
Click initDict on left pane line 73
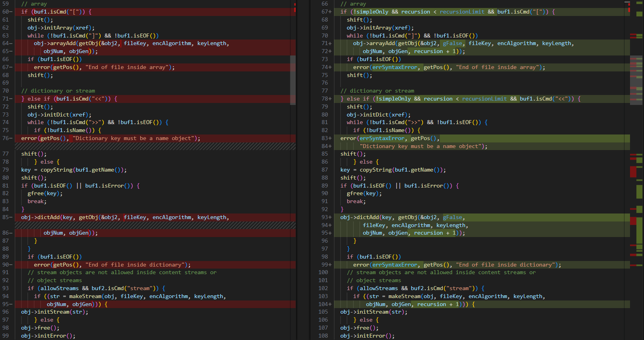tap(56, 115)
